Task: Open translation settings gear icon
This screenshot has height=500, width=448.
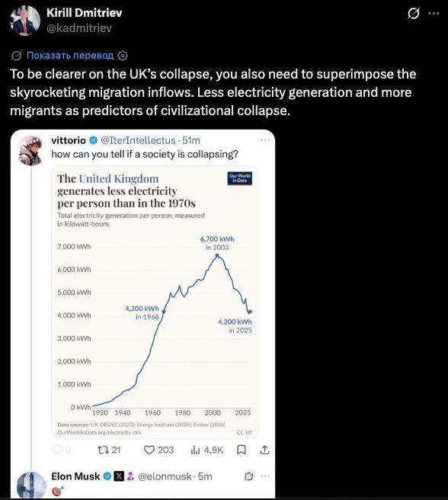Action: tap(123, 56)
